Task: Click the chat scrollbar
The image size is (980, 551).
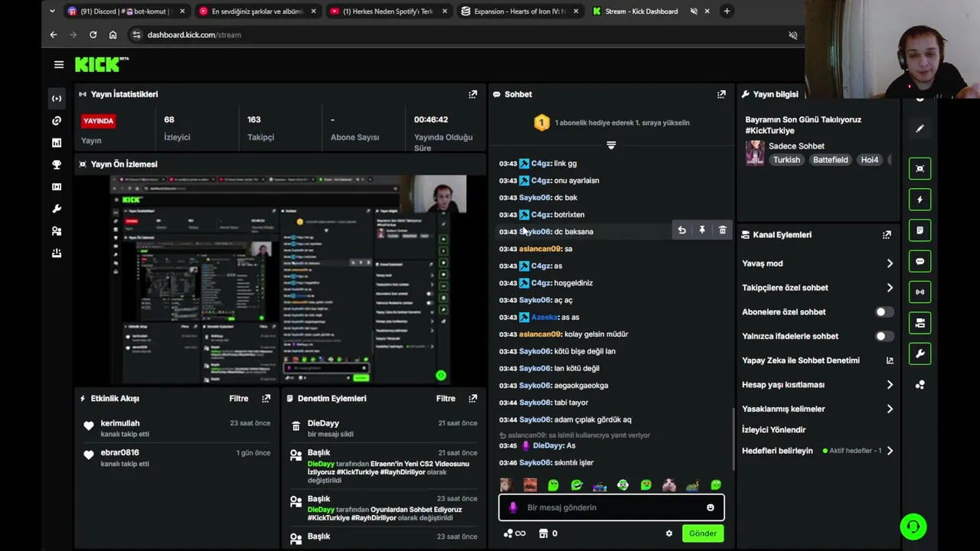Action: pos(733,439)
